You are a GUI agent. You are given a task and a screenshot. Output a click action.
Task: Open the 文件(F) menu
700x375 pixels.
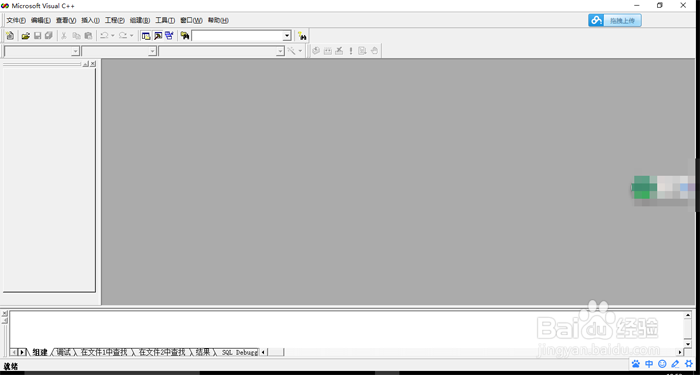tap(16, 20)
